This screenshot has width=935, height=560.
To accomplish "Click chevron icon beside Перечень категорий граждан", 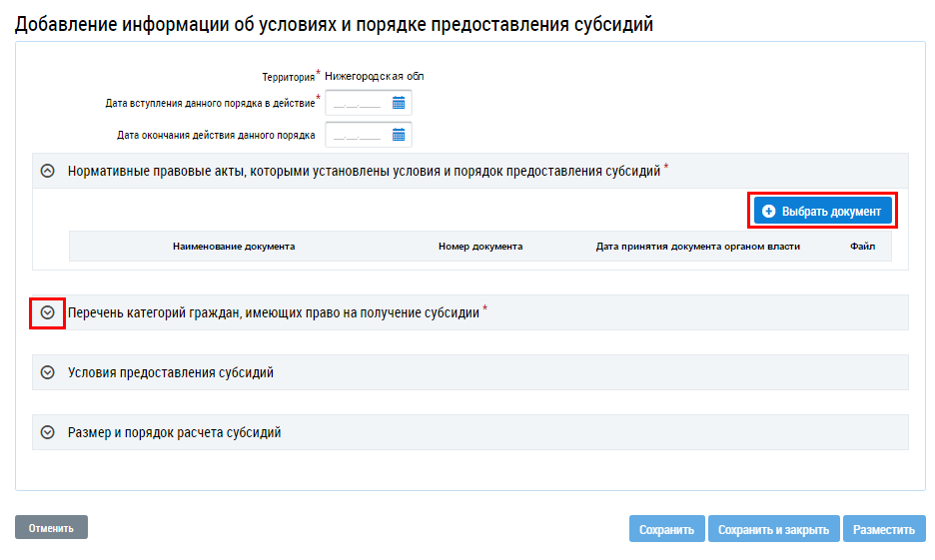I will pos(47,312).
